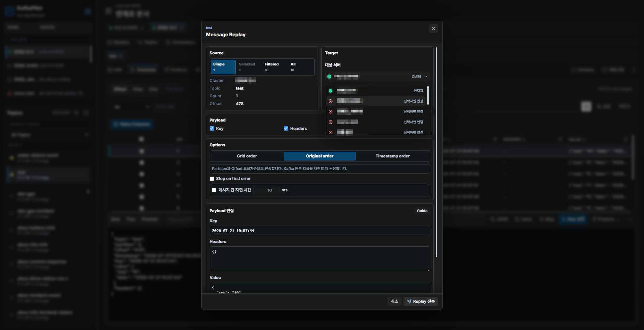The width and height of the screenshot is (644, 330).
Task: Choose Original order option
Action: [320, 156]
